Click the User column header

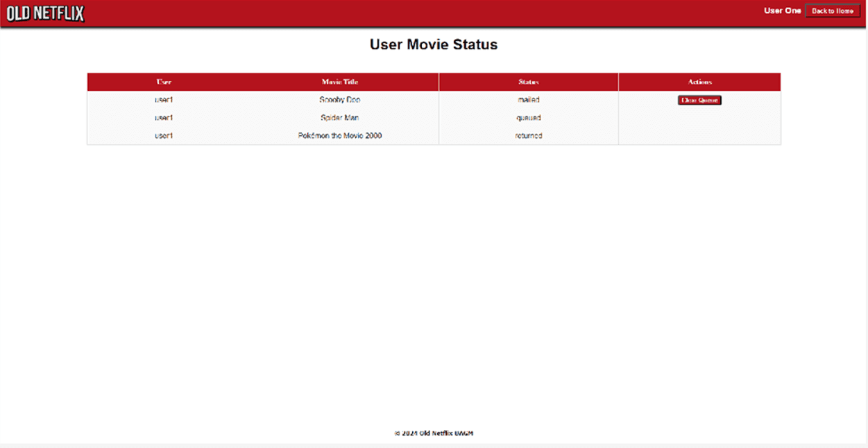click(164, 82)
